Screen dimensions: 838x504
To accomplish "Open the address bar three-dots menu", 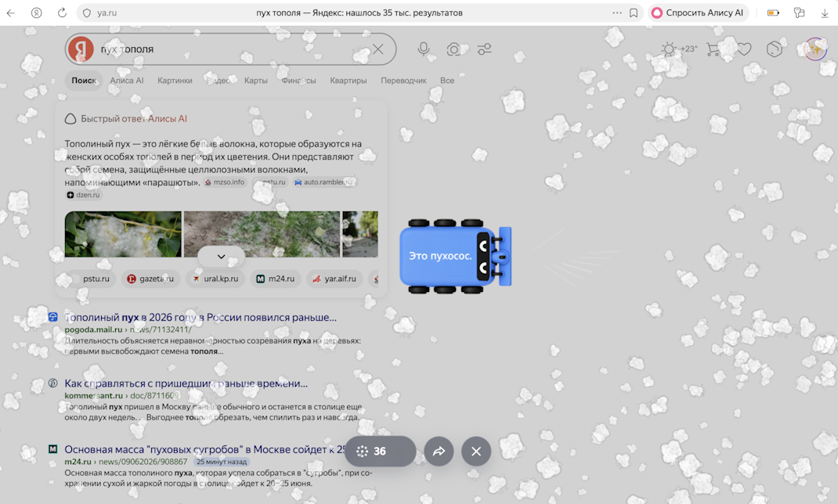I will point(616,13).
